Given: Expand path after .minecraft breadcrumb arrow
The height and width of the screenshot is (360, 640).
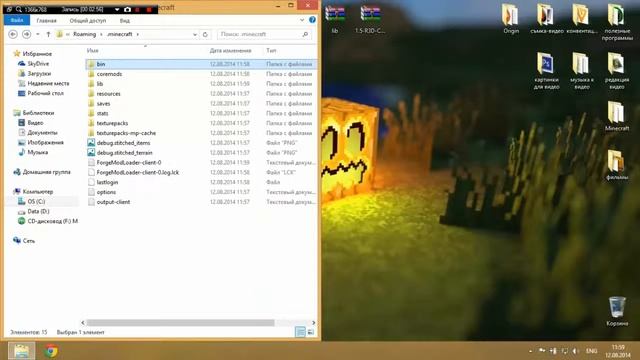Looking at the screenshot, I should click(x=138, y=34).
